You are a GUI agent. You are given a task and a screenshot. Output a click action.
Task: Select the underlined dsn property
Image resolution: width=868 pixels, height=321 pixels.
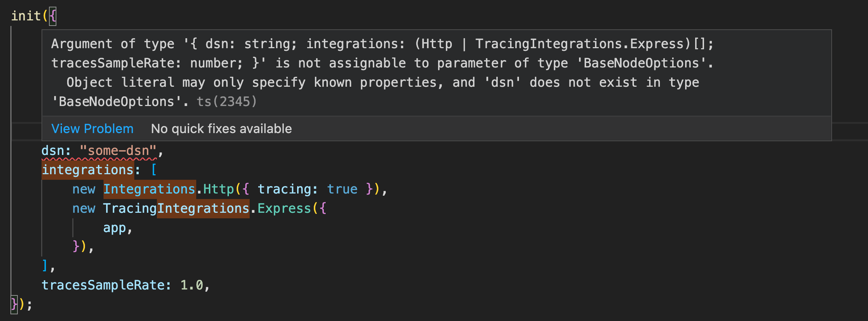(54, 150)
